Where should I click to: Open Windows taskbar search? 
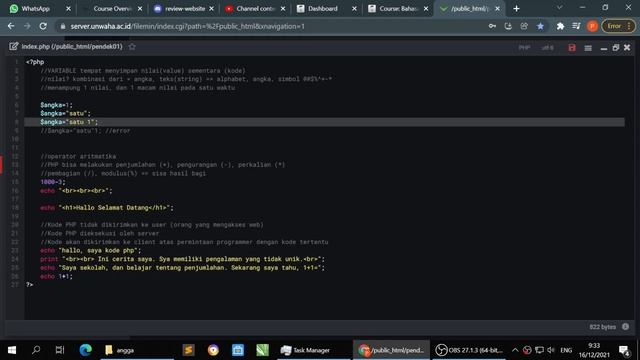[x=36, y=350]
